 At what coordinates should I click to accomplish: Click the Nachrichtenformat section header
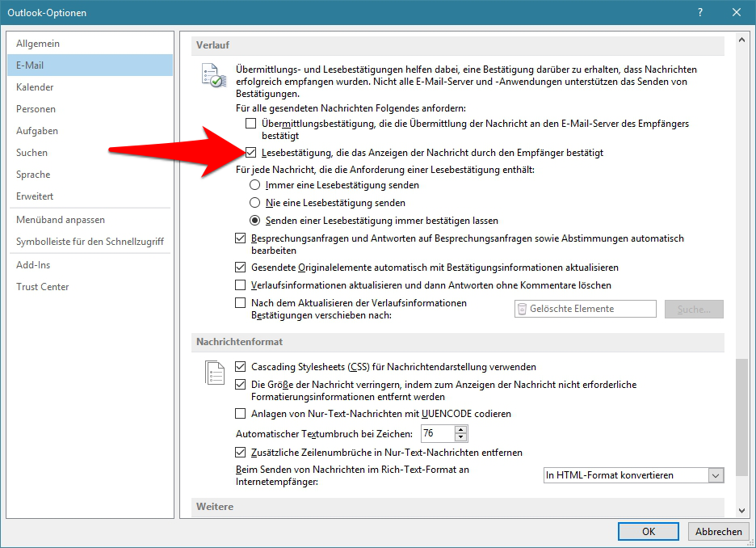tap(457, 342)
